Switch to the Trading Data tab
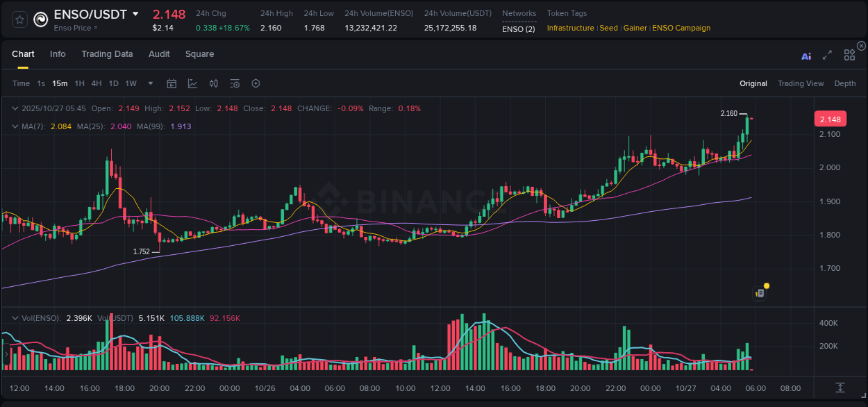Screen dimensions: 868x407 pyautogui.click(x=107, y=53)
